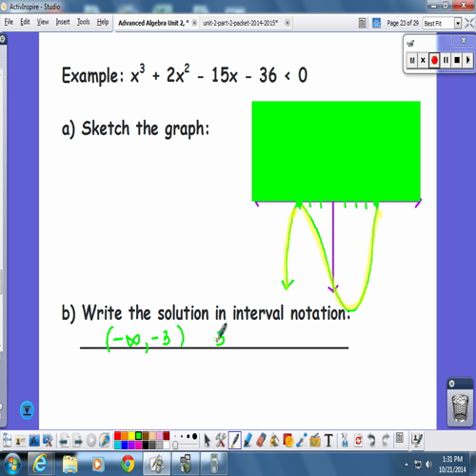This screenshot has width=476, height=476.
Task: Click the Best Fit zoom combo box
Action: [x=442, y=23]
